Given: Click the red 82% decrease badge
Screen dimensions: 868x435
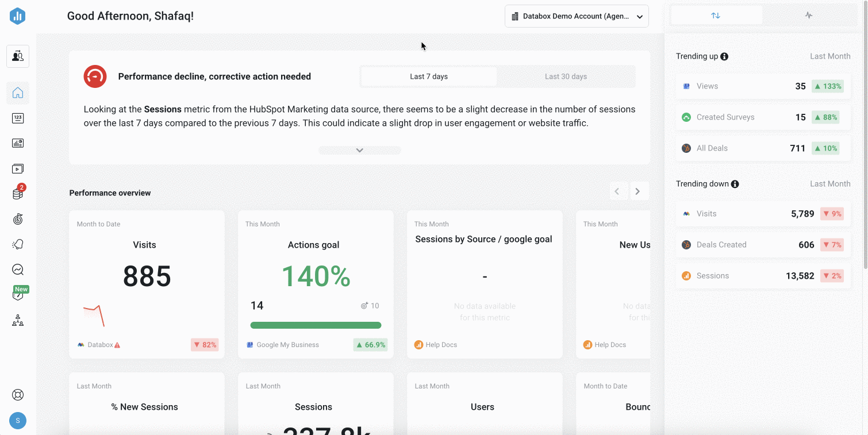Looking at the screenshot, I should coord(205,345).
